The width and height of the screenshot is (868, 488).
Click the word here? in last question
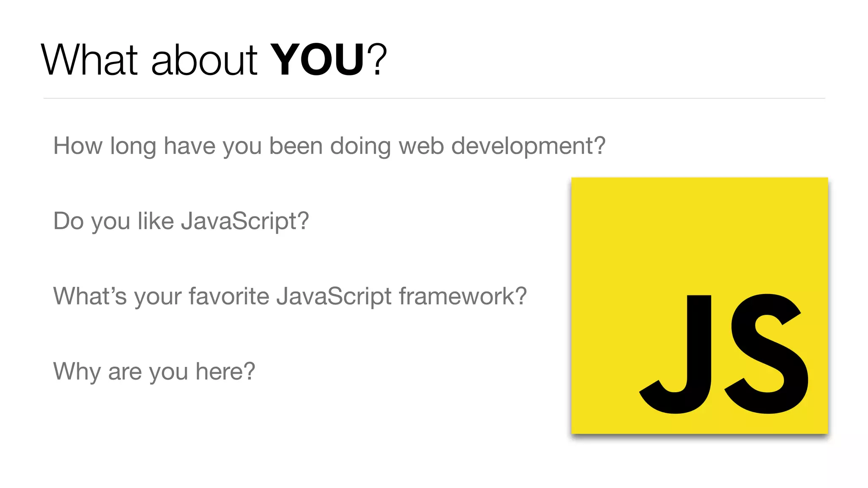tap(225, 372)
